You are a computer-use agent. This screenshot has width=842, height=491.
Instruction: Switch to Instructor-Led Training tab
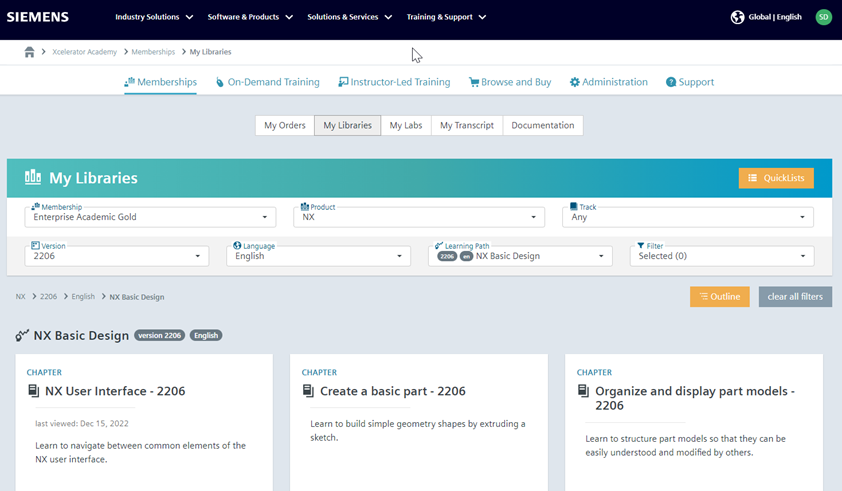[394, 82]
